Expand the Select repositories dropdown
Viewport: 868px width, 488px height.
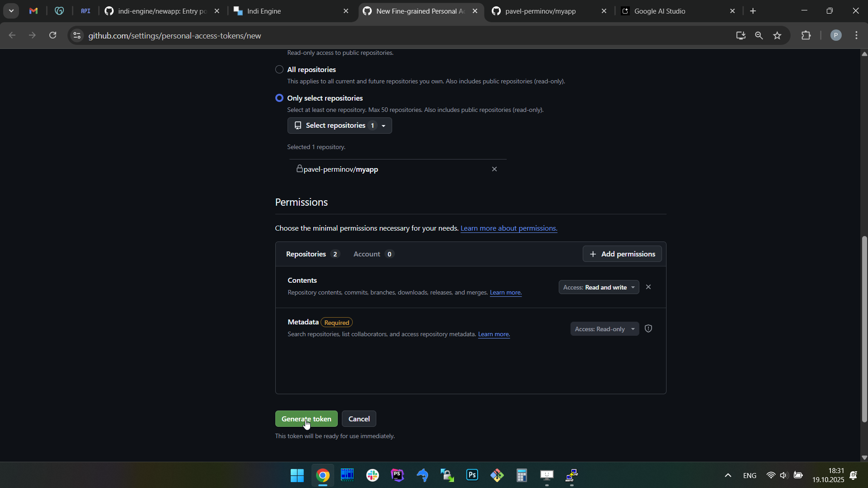click(x=340, y=126)
